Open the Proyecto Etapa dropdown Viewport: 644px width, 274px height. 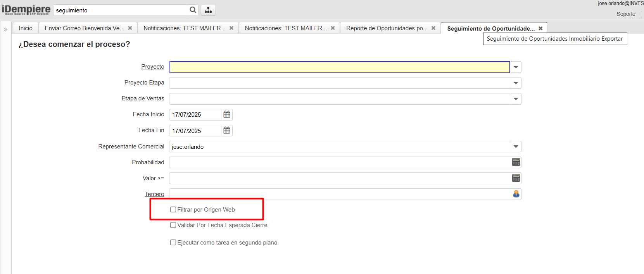click(516, 83)
